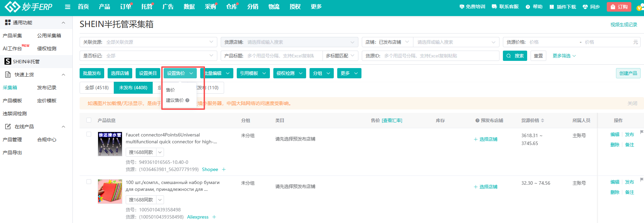
Task: Go to 首页 in the top navigation
Action: (83, 7)
